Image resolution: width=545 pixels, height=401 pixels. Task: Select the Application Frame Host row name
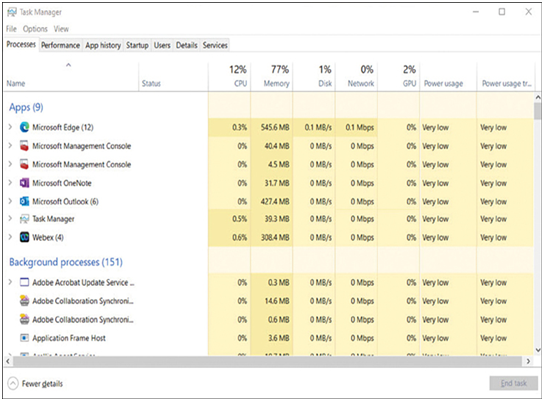click(x=69, y=338)
